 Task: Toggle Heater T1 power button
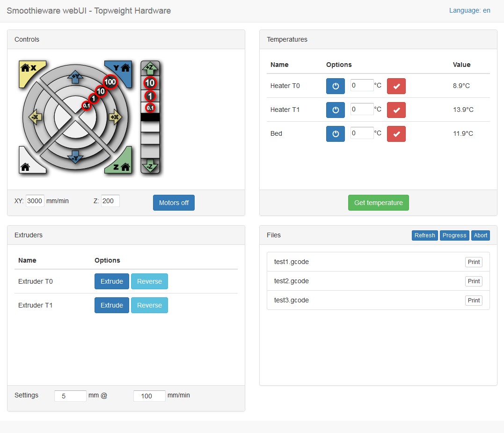335,110
